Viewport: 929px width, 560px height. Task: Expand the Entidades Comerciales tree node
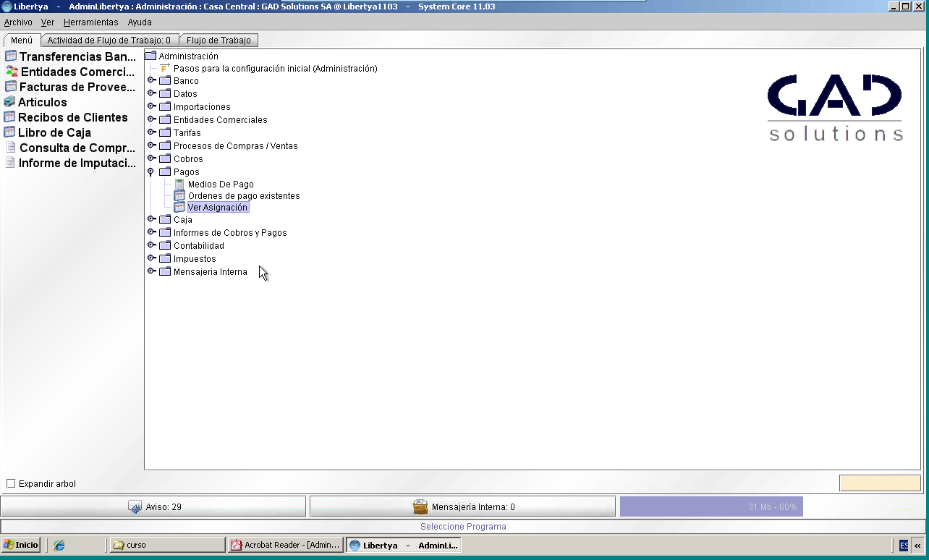[151, 119]
